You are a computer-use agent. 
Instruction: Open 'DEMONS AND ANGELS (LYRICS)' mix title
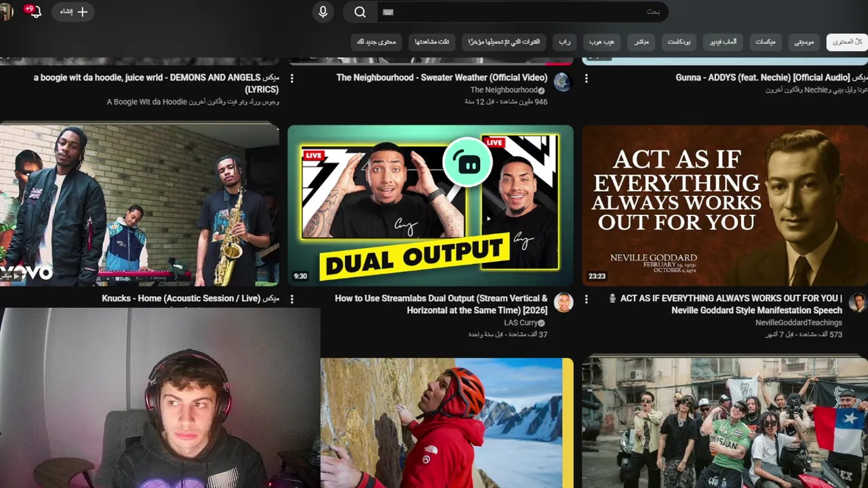click(156, 83)
